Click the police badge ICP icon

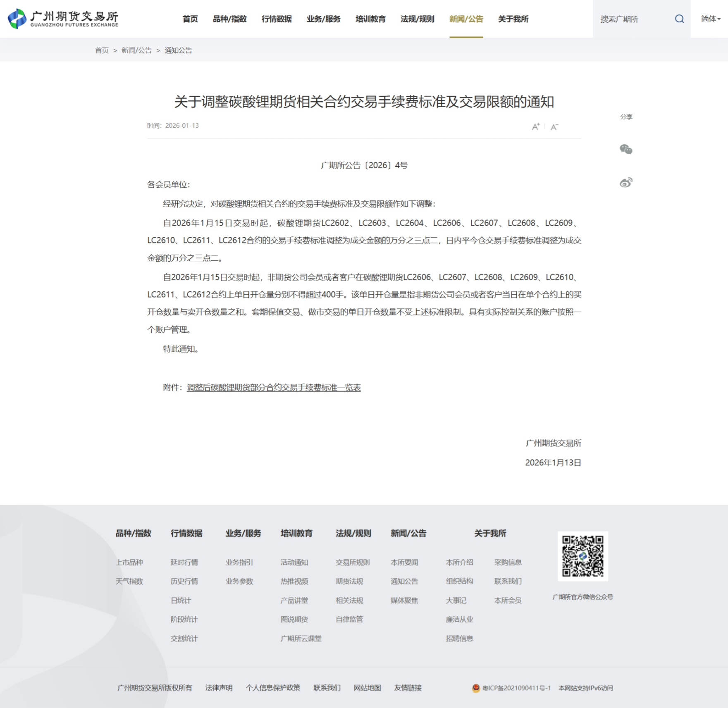476,688
